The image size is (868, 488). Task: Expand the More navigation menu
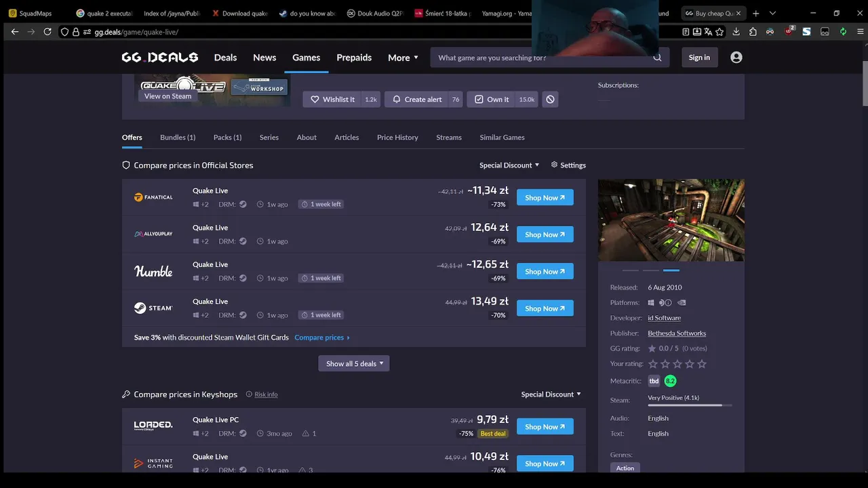(403, 58)
